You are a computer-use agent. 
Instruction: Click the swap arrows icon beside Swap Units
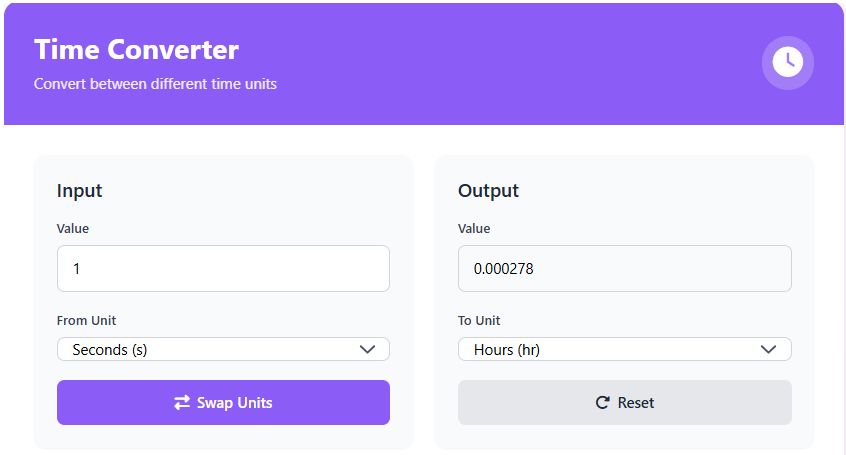[182, 403]
